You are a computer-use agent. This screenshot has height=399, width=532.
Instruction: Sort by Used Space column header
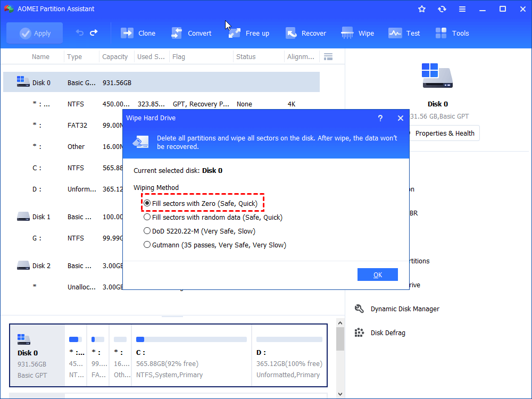(x=151, y=57)
